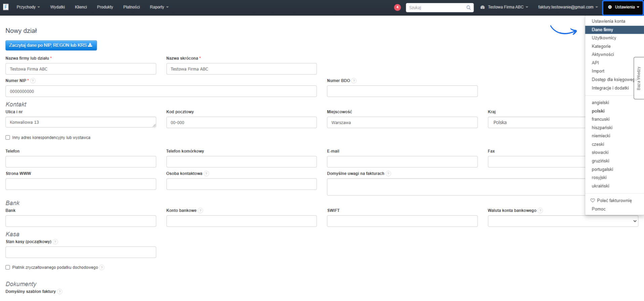Tick the Inny adres korespondencyjny checkbox
The width and height of the screenshot is (644, 301).
pyautogui.click(x=8, y=138)
